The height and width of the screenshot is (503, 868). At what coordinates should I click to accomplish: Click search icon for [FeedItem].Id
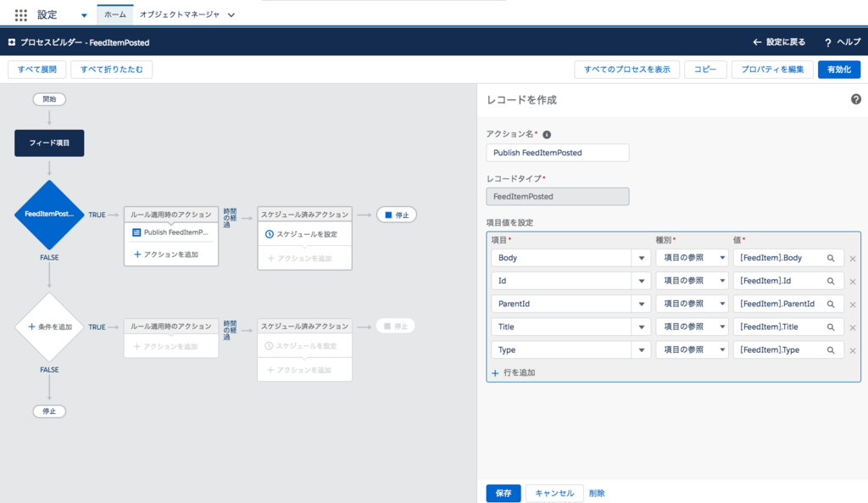pyautogui.click(x=831, y=281)
